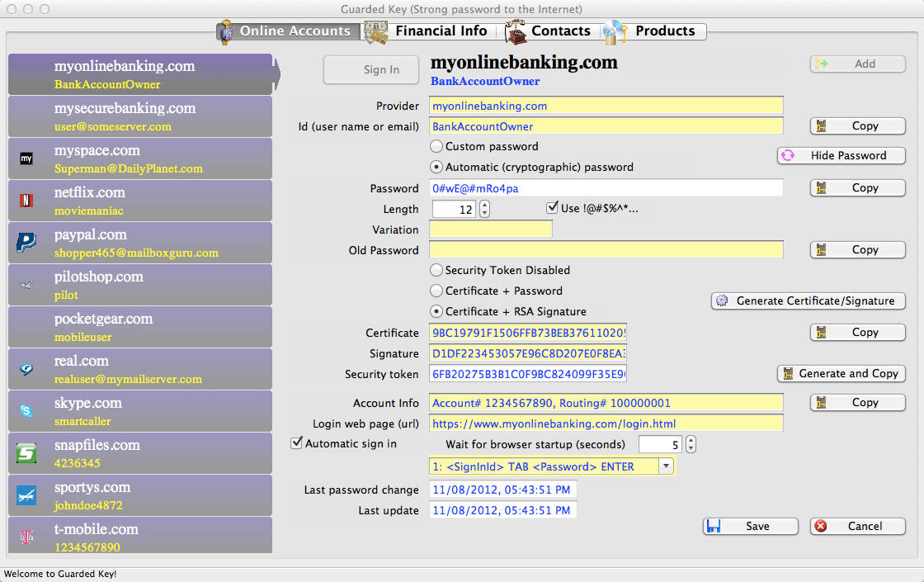
Task: Click the Skype logo icon
Action: 26,411
